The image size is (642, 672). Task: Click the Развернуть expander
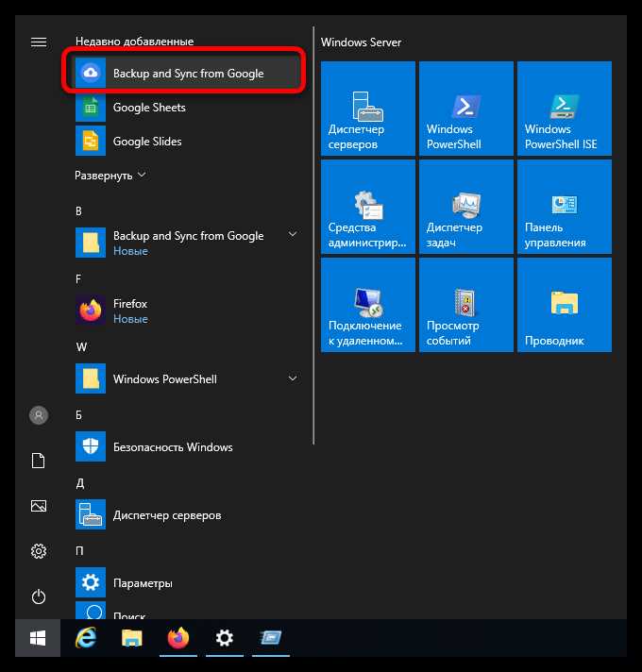110,176
